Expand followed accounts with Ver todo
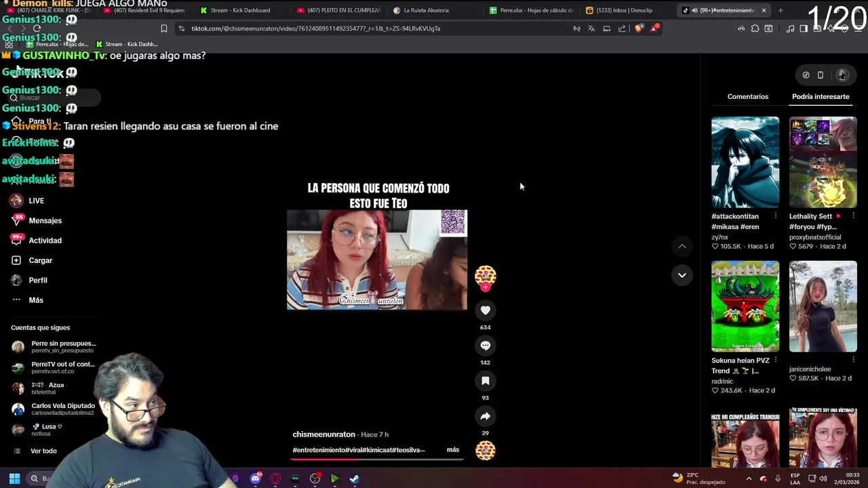 pyautogui.click(x=43, y=451)
